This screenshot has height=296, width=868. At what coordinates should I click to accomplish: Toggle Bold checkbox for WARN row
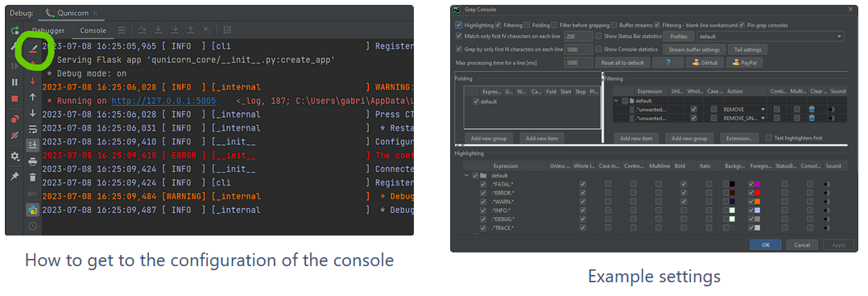coord(684,202)
